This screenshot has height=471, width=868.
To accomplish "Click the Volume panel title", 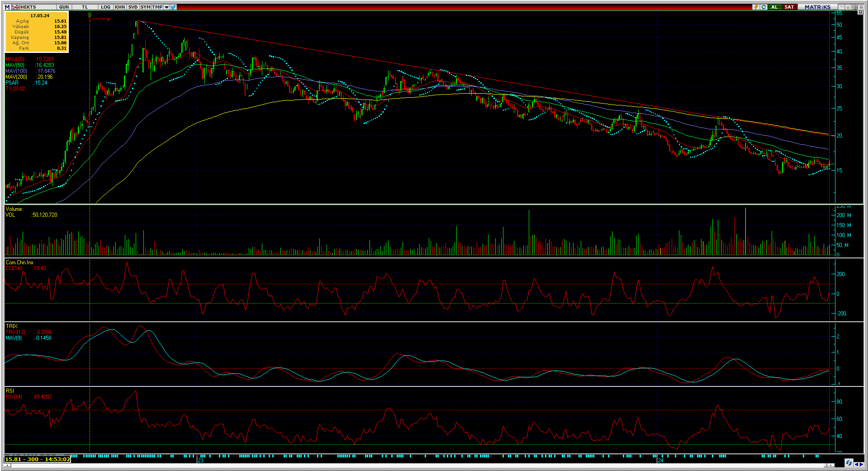I will click(14, 209).
